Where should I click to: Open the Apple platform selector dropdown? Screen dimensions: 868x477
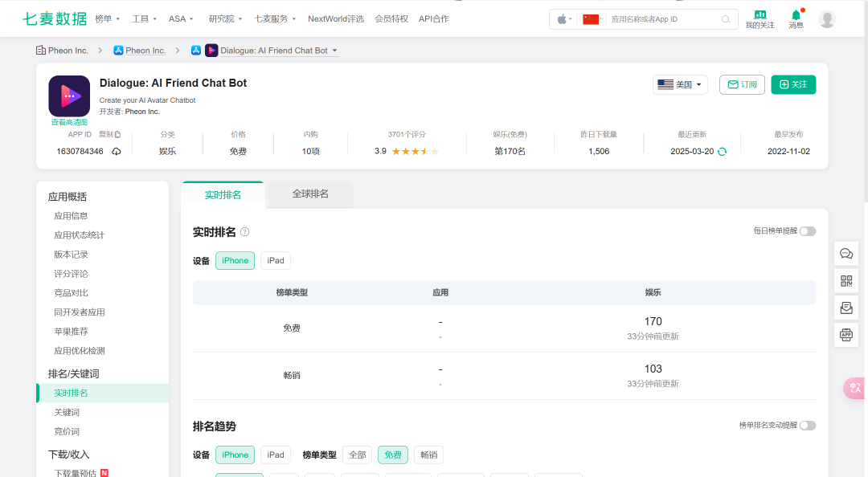pos(564,19)
